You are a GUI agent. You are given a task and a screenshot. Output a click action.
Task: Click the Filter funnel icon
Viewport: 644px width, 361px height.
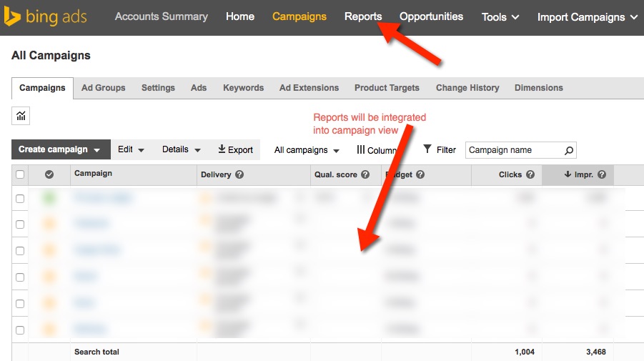[x=427, y=149]
